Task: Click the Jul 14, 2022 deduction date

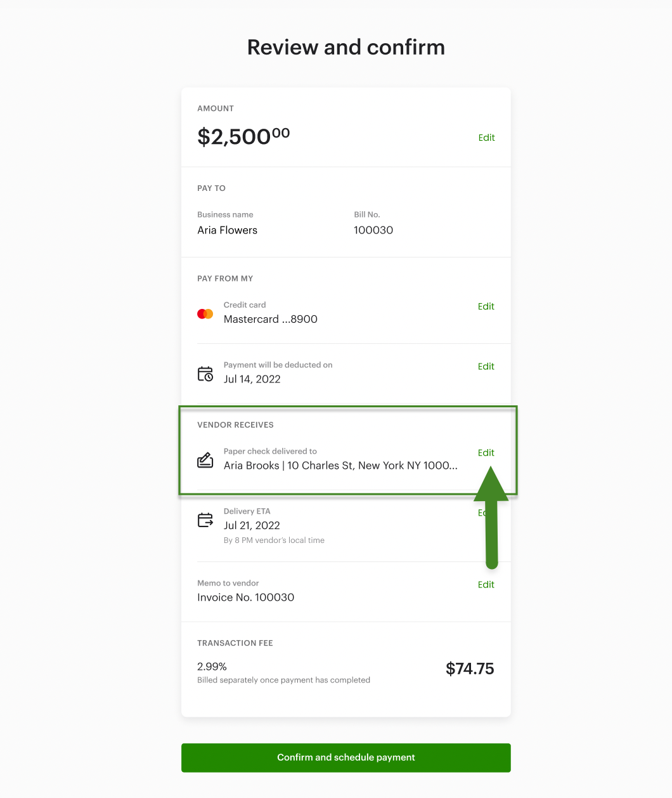Action: click(252, 379)
